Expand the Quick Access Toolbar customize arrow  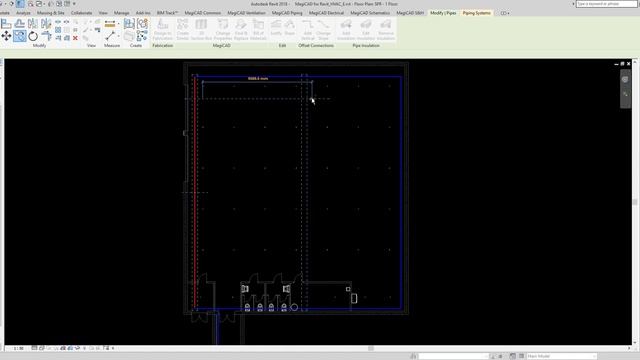tap(74, 4)
